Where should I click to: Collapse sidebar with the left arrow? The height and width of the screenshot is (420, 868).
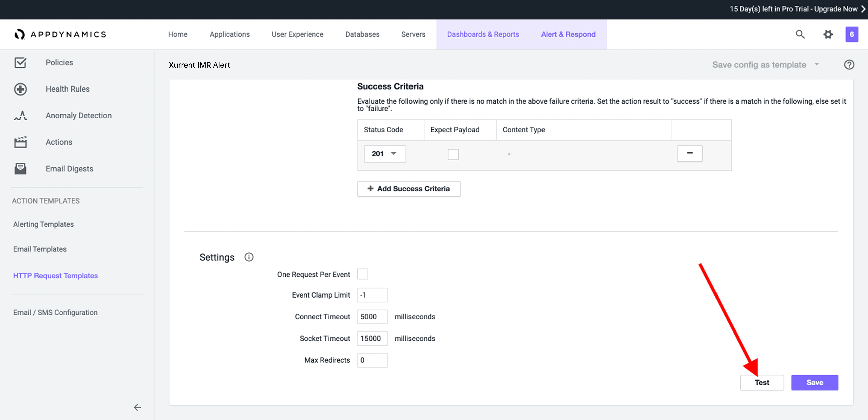[x=137, y=407]
